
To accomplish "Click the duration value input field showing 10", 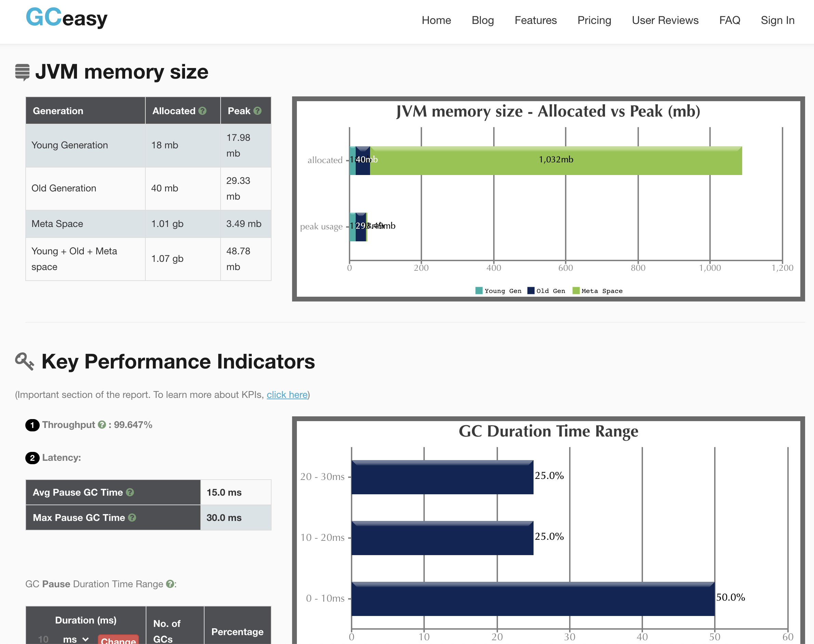I will [44, 639].
